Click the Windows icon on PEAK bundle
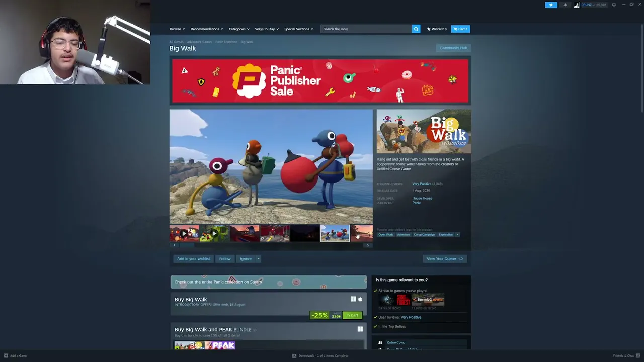 pos(360,329)
